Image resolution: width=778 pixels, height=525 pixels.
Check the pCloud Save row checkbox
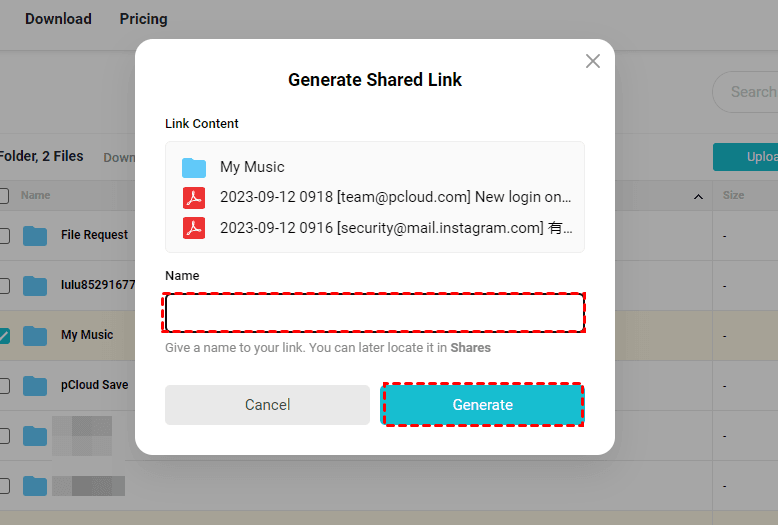click(x=4, y=386)
